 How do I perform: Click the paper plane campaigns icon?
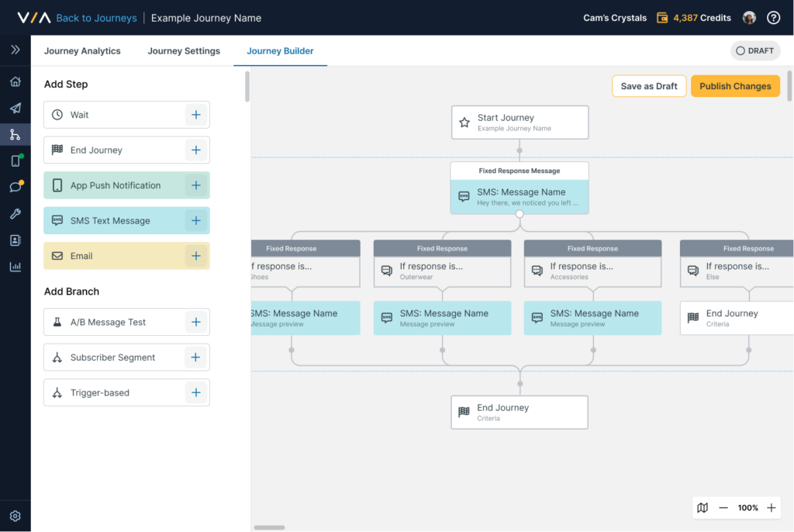coord(15,108)
